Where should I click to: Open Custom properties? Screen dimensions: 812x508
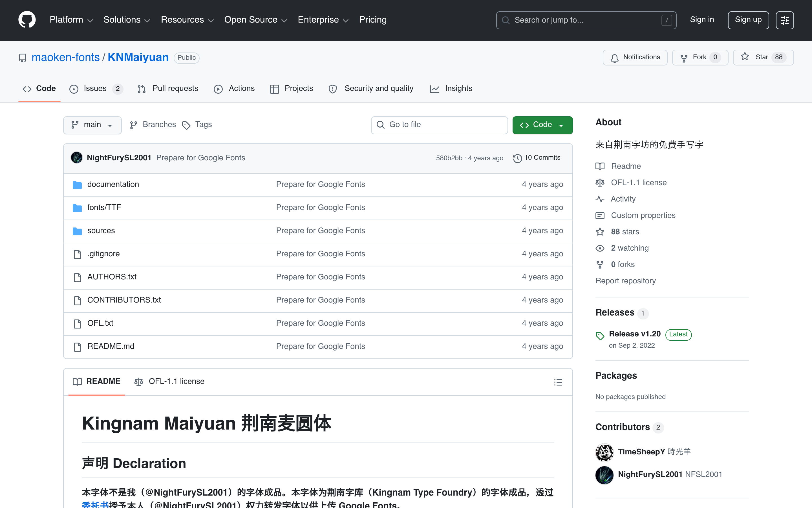click(636, 215)
